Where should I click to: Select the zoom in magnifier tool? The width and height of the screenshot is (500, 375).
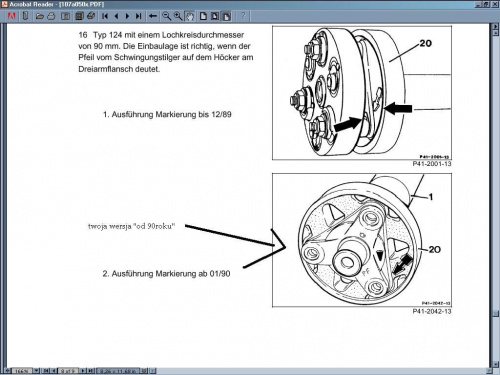click(x=178, y=16)
